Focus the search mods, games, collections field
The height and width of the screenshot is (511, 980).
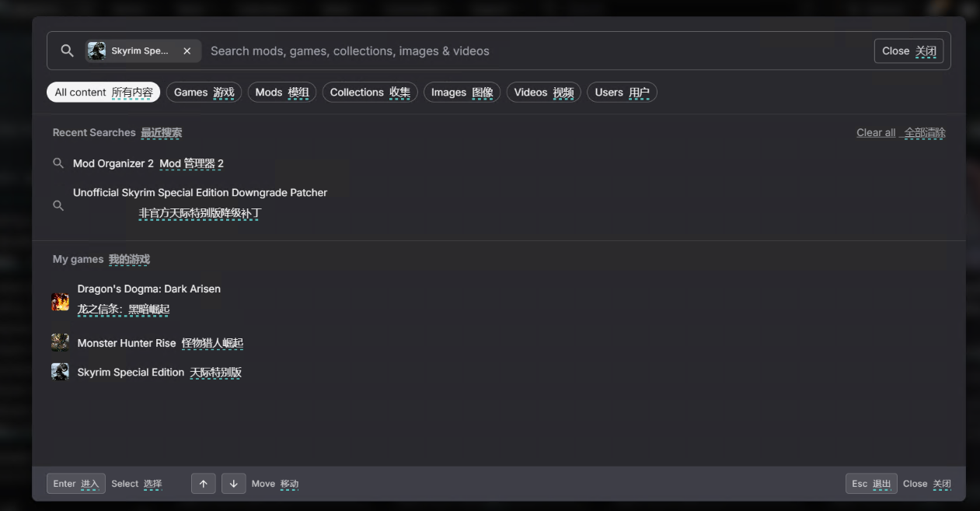[x=536, y=51]
